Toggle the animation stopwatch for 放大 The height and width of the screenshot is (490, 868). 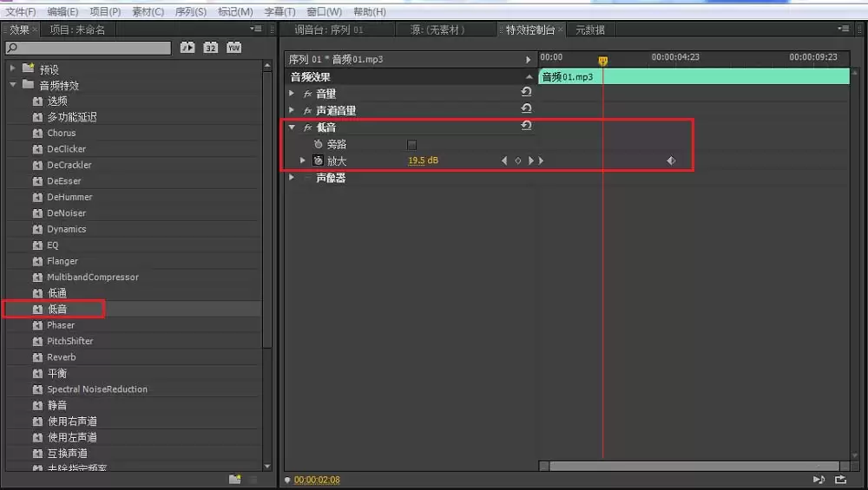(318, 160)
